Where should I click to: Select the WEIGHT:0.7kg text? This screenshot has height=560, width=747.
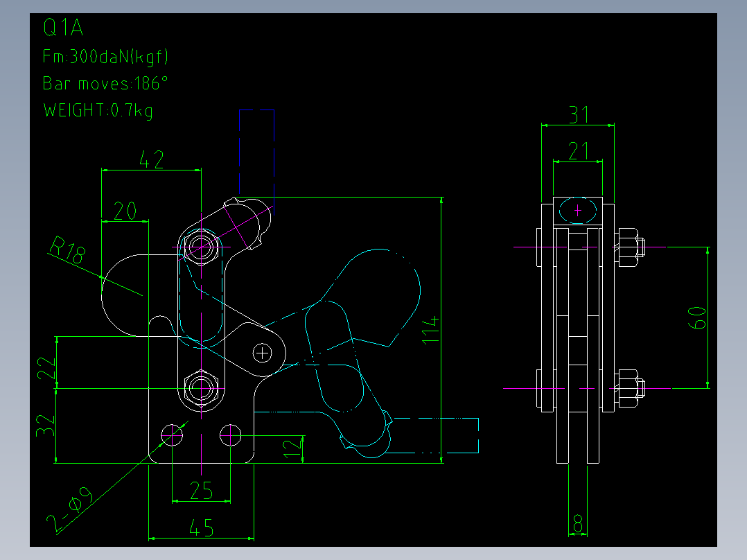click(98, 111)
